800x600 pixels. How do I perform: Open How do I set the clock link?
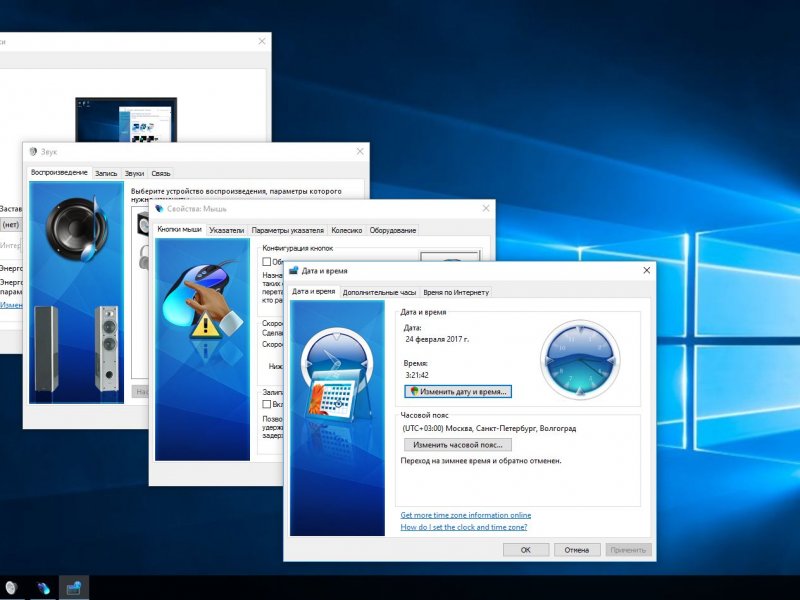(x=464, y=527)
